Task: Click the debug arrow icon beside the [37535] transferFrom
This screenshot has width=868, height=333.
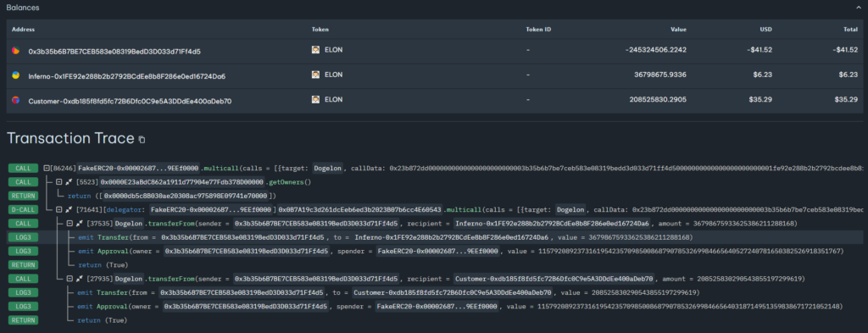Action: tap(80, 224)
